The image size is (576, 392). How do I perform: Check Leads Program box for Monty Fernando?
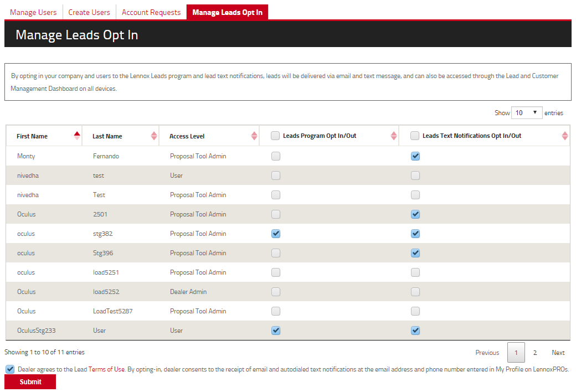click(x=276, y=156)
